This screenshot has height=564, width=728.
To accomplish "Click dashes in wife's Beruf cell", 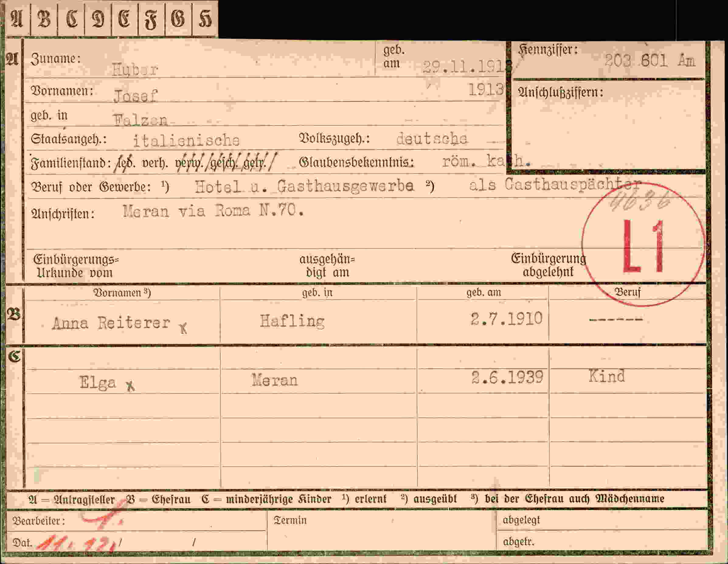I will click(616, 319).
